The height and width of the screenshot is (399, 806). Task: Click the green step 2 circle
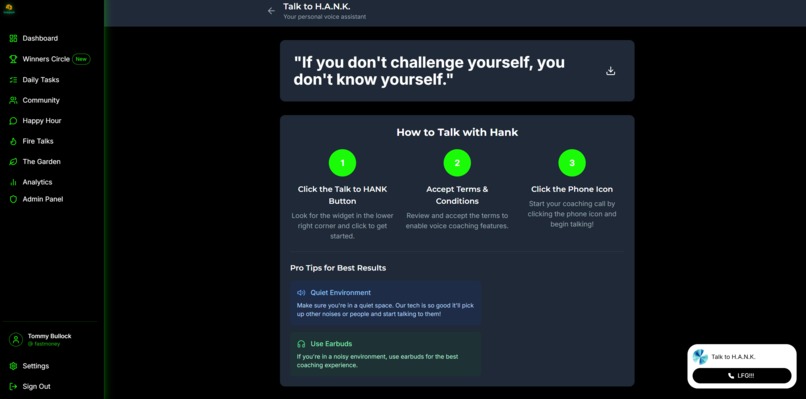point(457,163)
